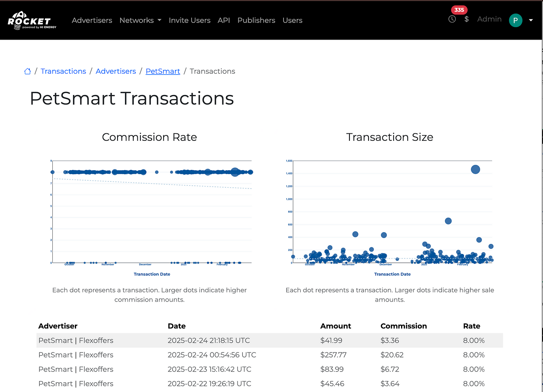Click the Date column header
Screen dimensions: 543x392
tap(177, 326)
